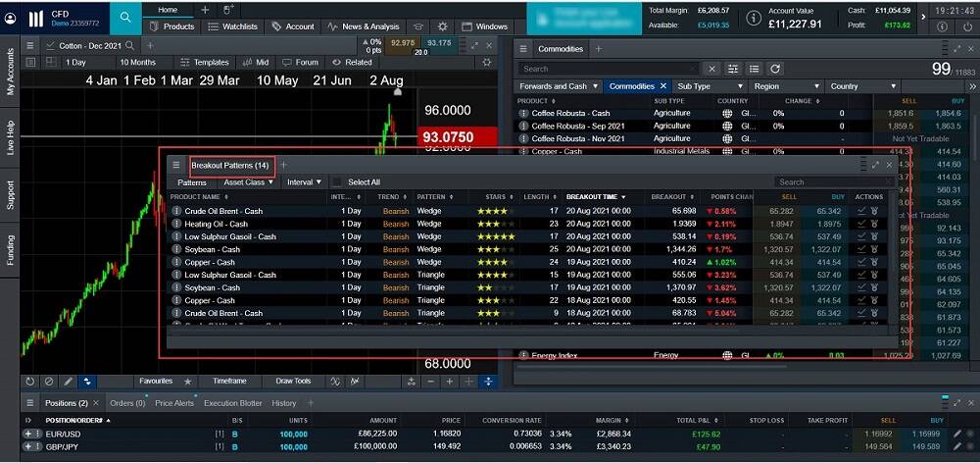Click the chart clear drawings icon
The image size is (980, 463).
click(49, 381)
